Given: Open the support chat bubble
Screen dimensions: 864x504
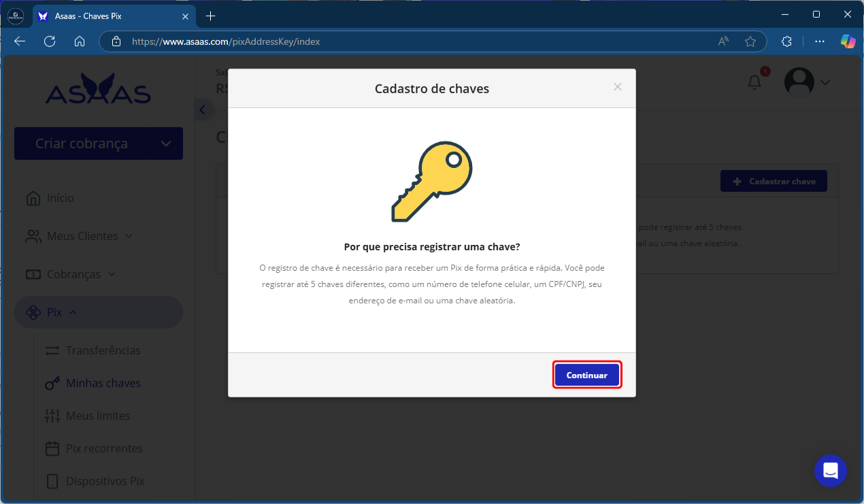Looking at the screenshot, I should coord(830,471).
